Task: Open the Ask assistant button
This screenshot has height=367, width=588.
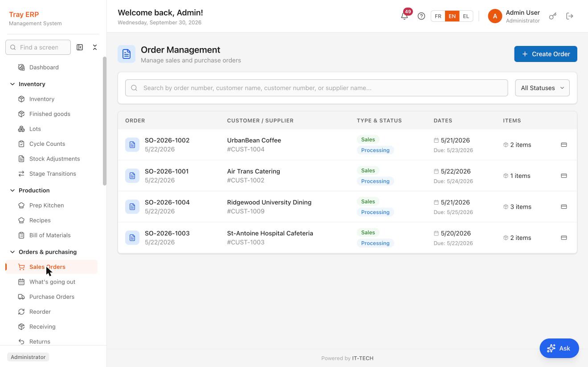Action: coord(559,348)
